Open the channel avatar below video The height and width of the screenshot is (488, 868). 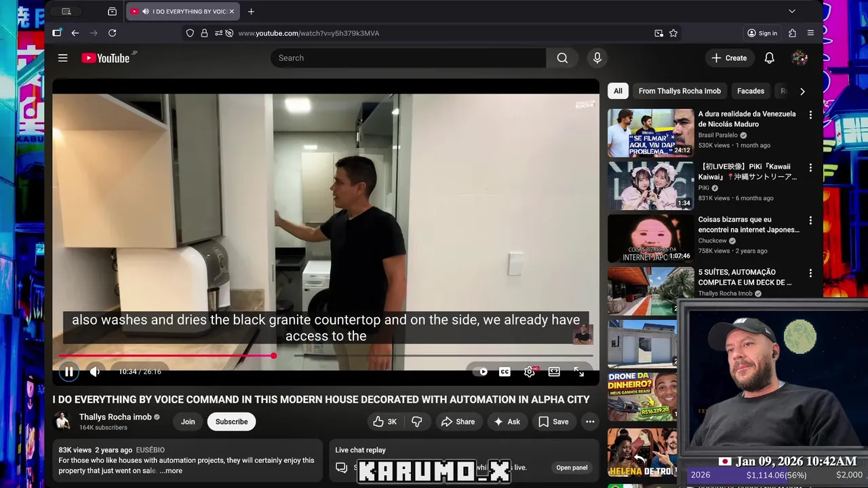(63, 422)
